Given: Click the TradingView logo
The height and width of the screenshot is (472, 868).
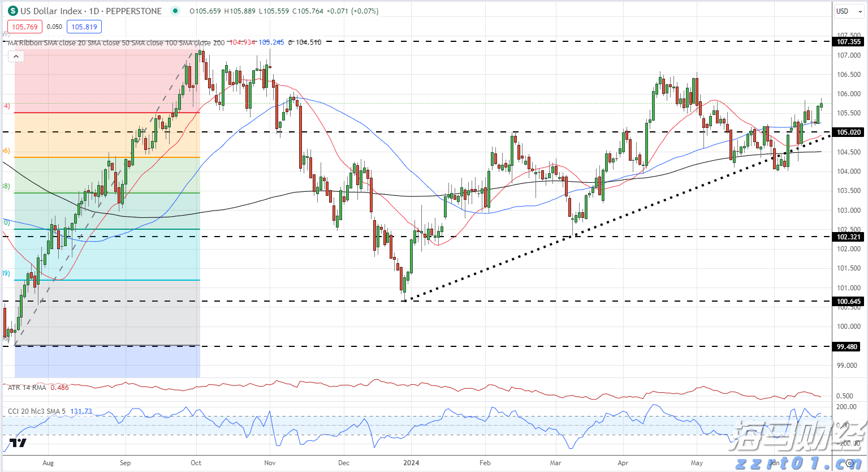Looking at the screenshot, I should 18,443.
